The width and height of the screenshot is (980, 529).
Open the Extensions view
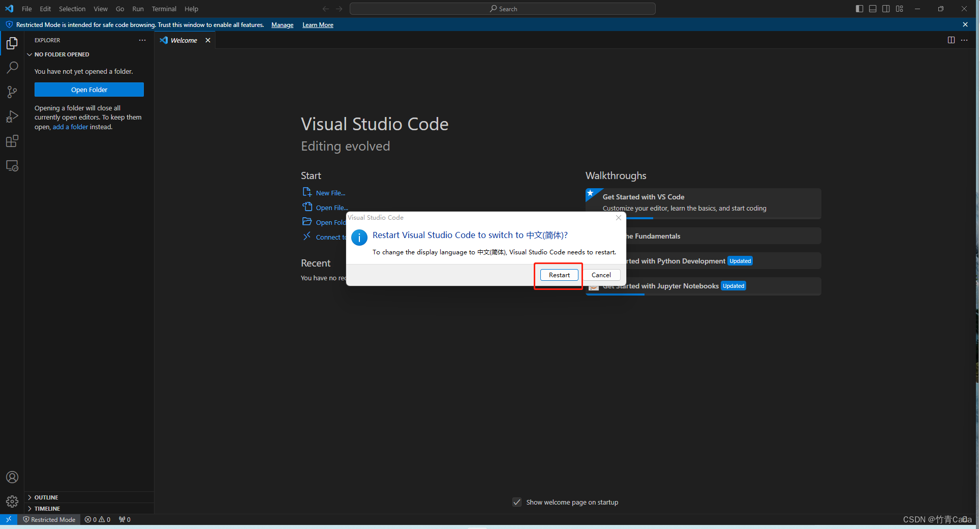pos(12,141)
